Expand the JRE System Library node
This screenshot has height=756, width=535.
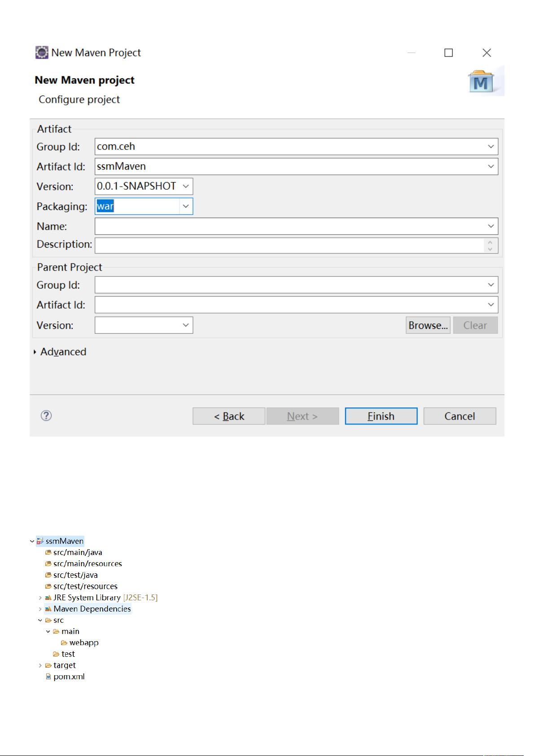point(40,598)
